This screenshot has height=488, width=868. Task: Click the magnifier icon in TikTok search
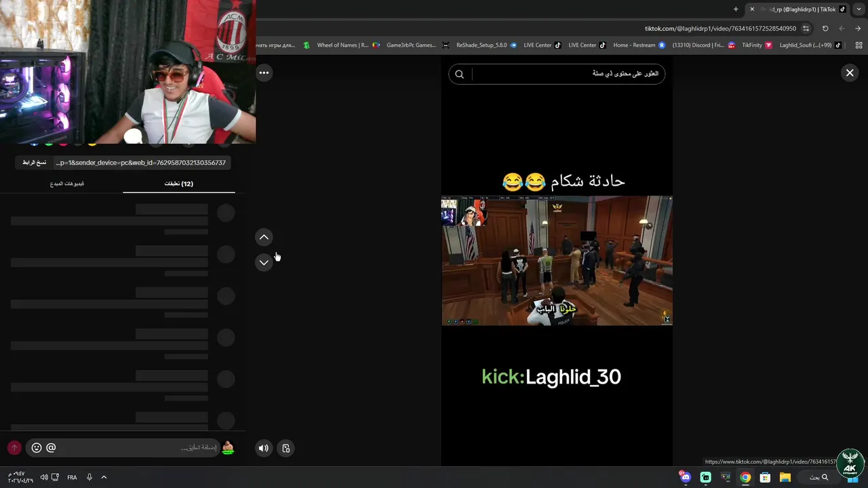click(459, 74)
